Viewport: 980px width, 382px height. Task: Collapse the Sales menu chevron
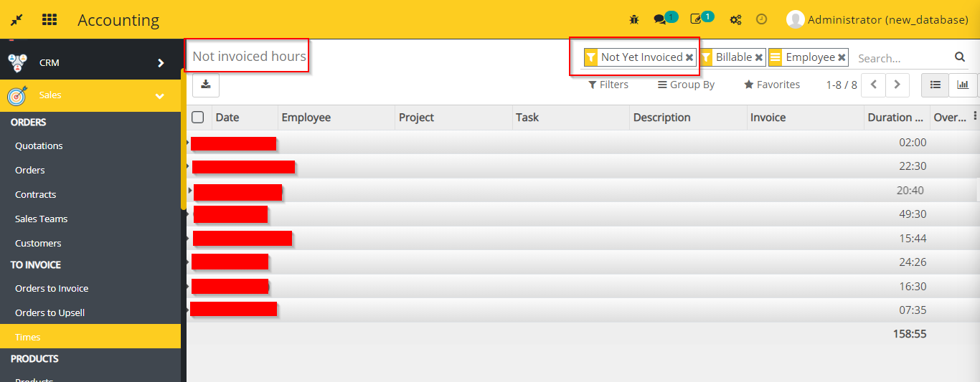(160, 96)
